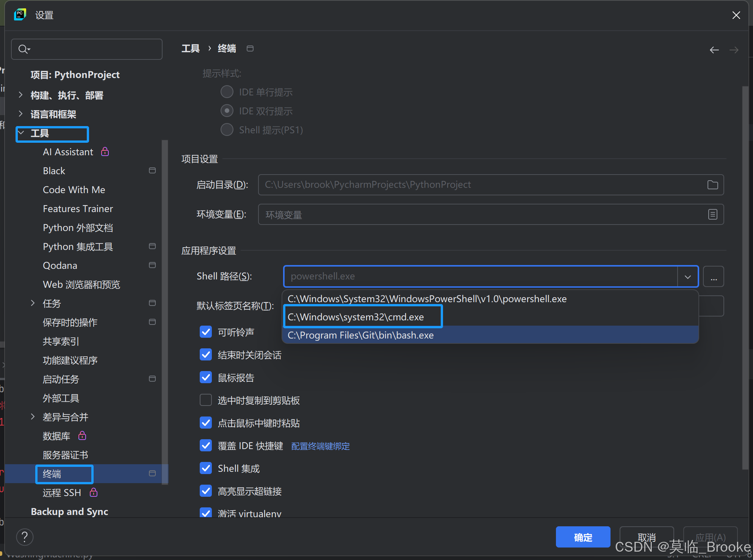Open the 环境变量 list editor icon
753x560 pixels.
[x=712, y=214]
